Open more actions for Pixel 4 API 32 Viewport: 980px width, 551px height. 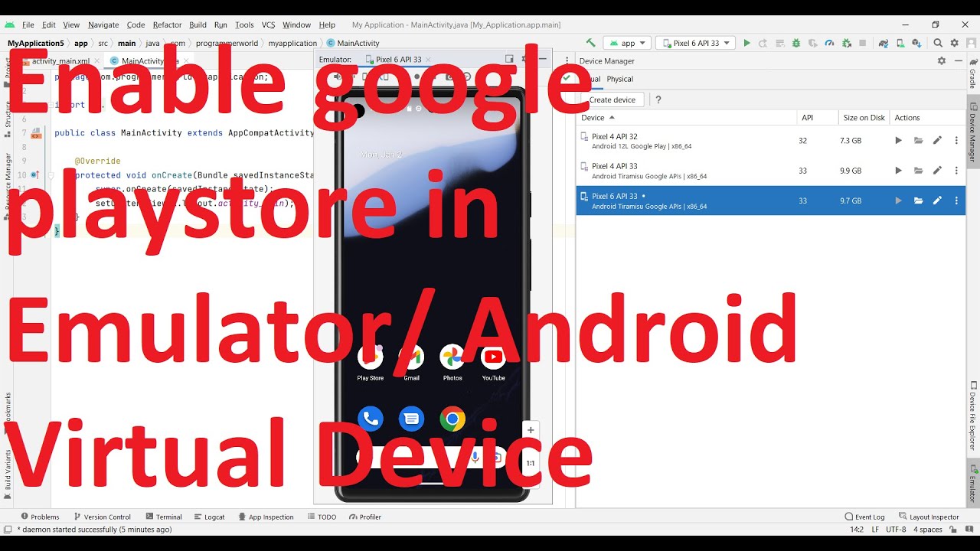point(956,140)
